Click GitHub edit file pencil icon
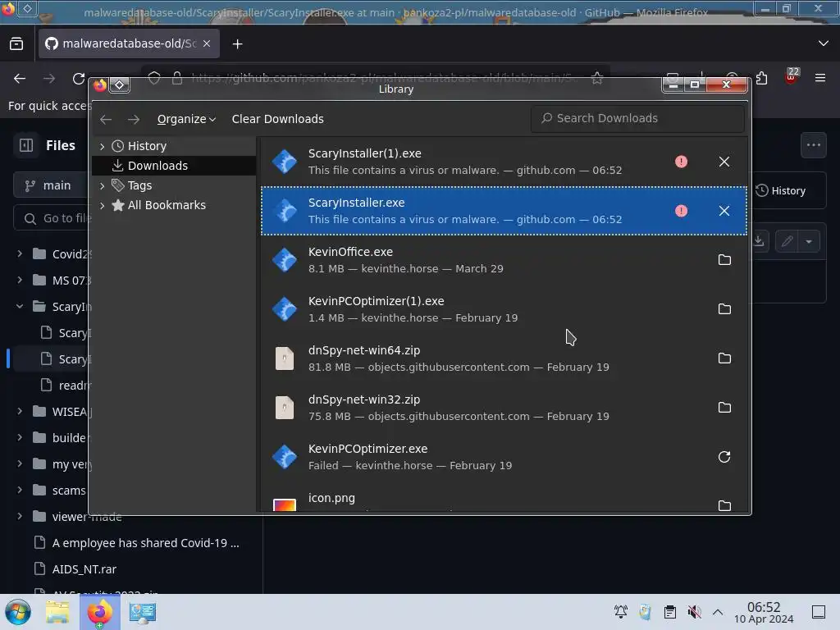This screenshot has height=630, width=840. 787,241
